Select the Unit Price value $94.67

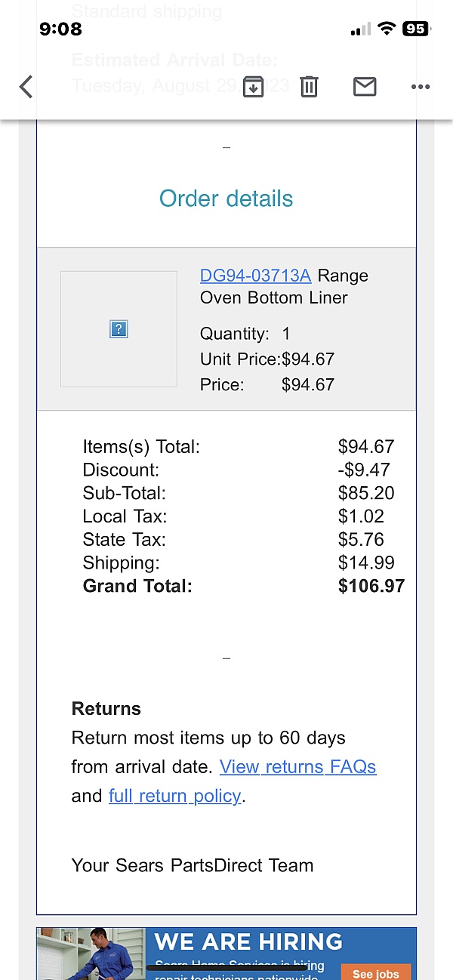coord(307,359)
